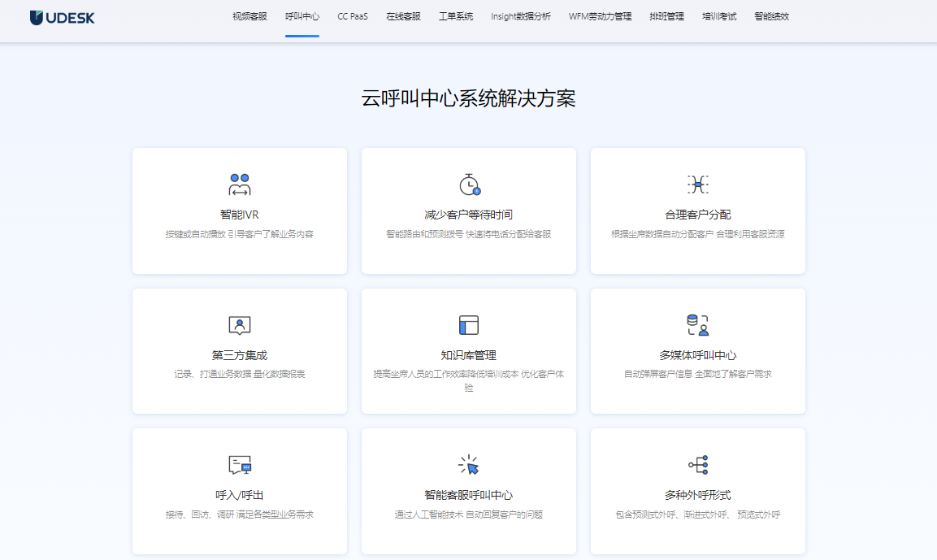Select the 智能绩效 navigation item
Image resolution: width=937 pixels, height=560 pixels.
point(770,15)
